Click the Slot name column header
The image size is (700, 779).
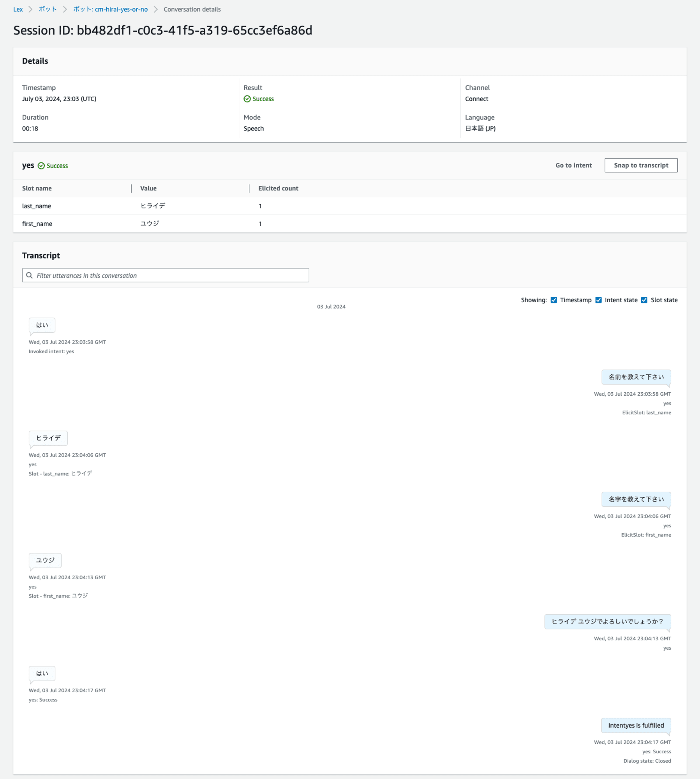(37, 189)
